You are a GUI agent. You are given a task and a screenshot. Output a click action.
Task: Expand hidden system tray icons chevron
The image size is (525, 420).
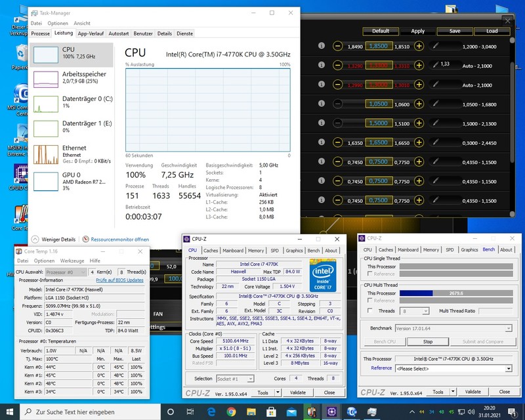412,411
